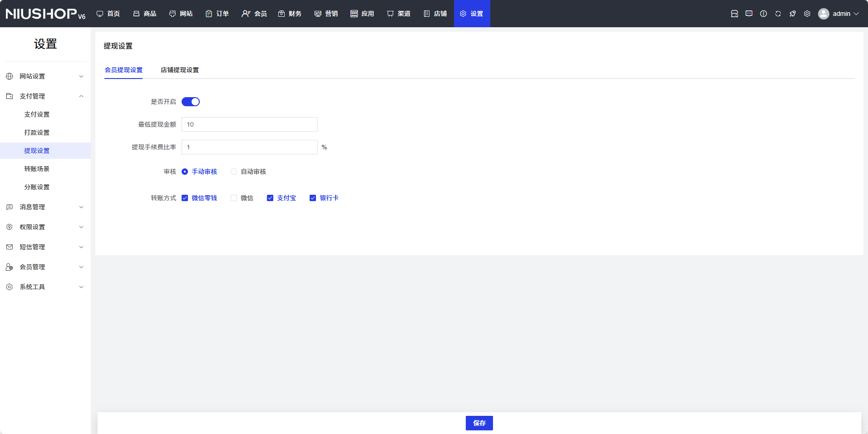Open the 订单 top menu
The image size is (868, 434).
[x=217, y=14]
